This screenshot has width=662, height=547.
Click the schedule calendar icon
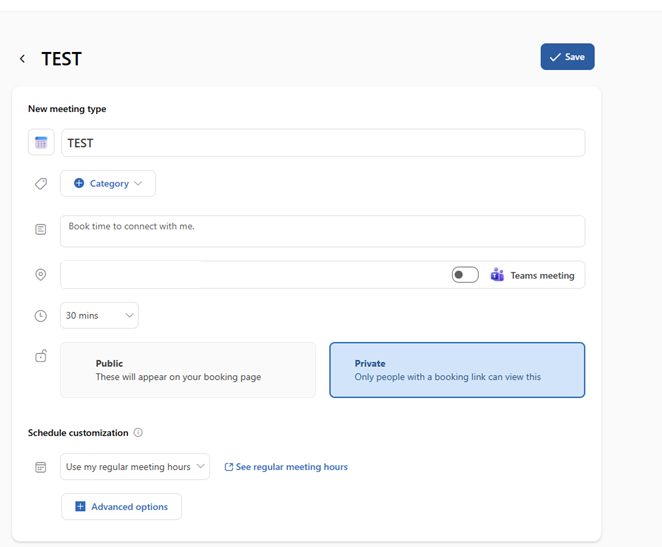click(x=41, y=467)
